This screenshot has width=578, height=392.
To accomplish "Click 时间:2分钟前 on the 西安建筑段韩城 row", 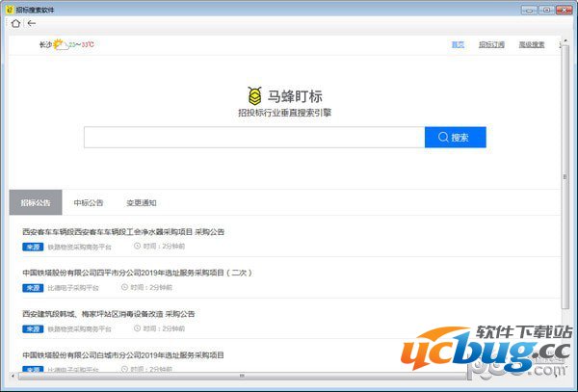I will pos(164,328).
